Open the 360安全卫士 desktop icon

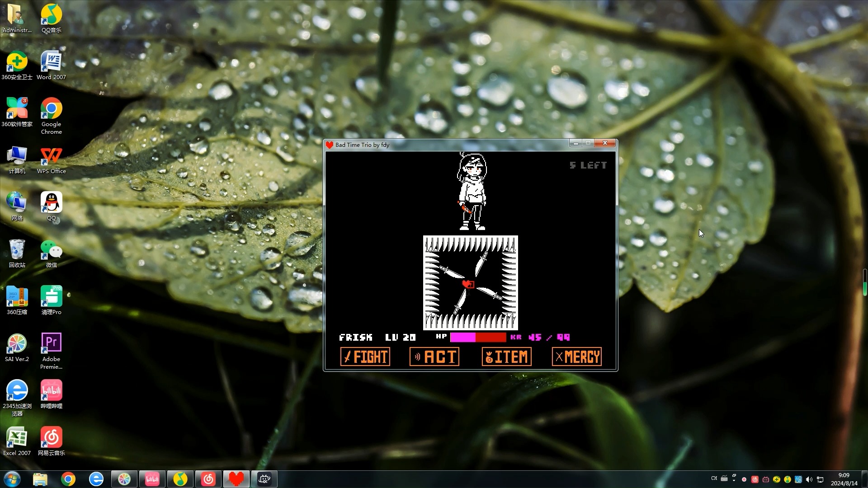(x=17, y=66)
